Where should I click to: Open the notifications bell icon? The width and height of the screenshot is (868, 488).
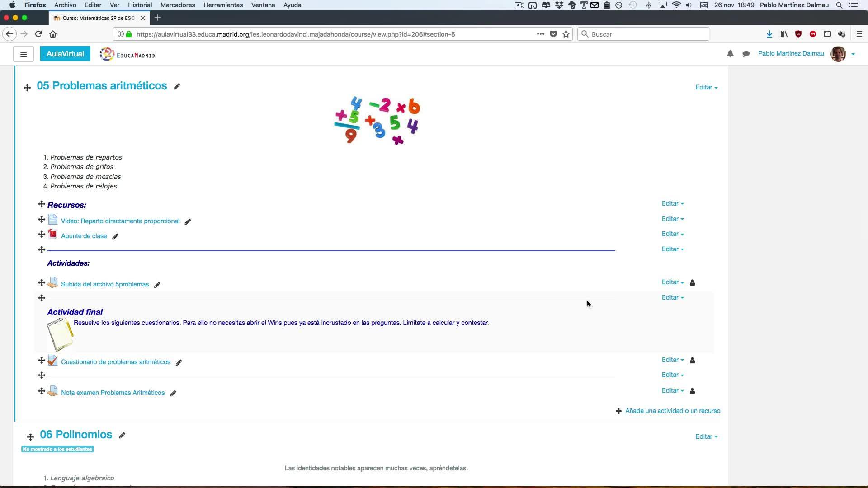730,54
